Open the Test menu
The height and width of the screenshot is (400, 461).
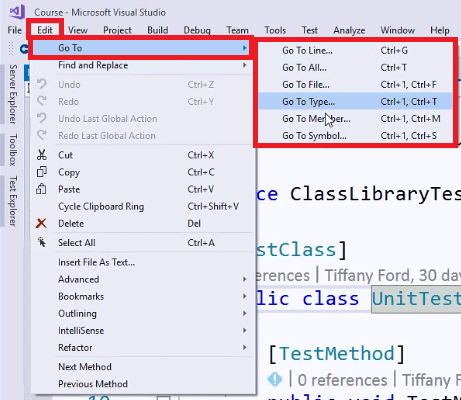click(x=310, y=30)
